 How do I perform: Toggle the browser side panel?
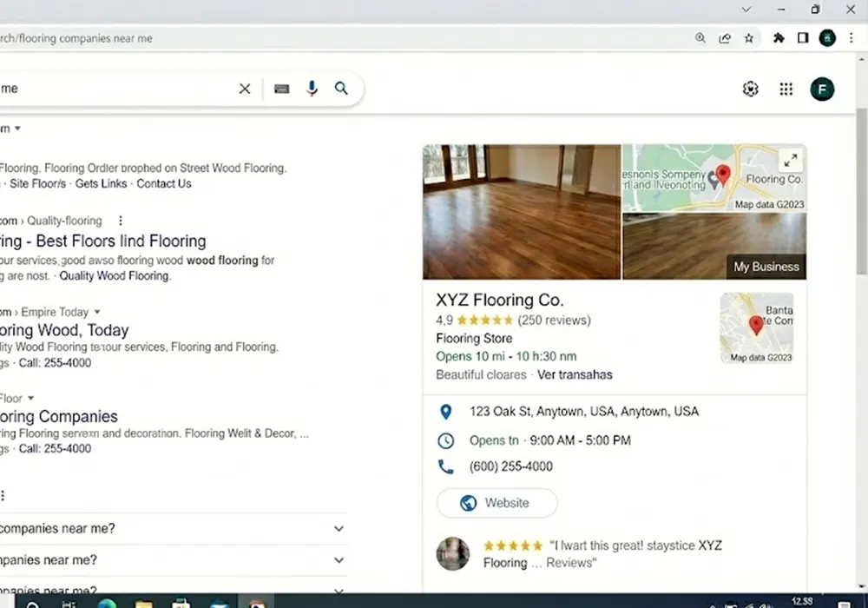tap(803, 38)
